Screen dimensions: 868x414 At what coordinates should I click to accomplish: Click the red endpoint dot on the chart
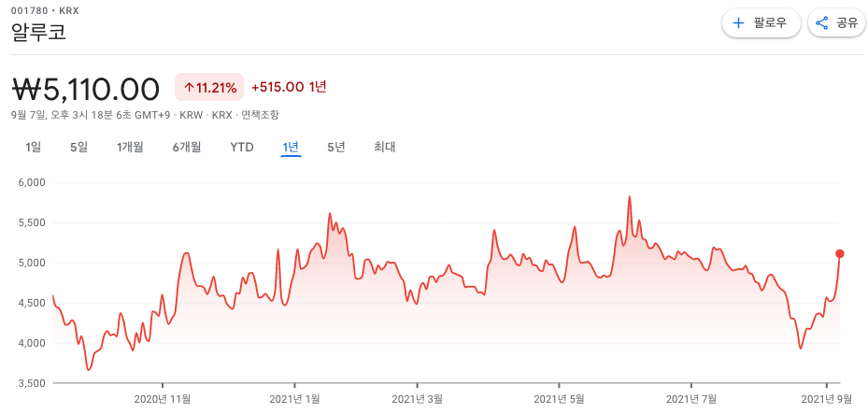coord(839,253)
